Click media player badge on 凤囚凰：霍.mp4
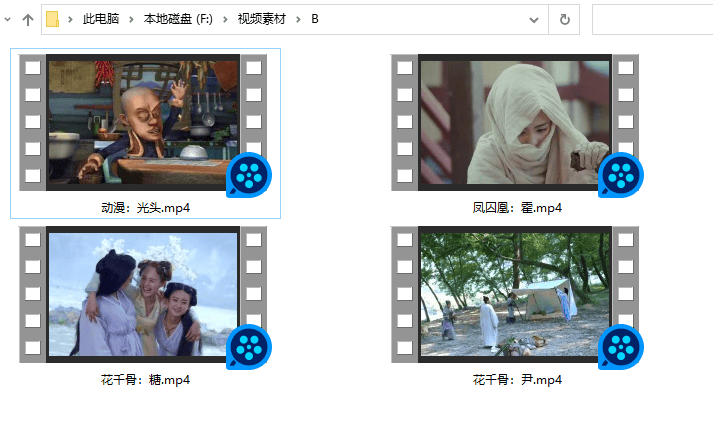Image resolution: width=713 pixels, height=436 pixels. (620, 176)
